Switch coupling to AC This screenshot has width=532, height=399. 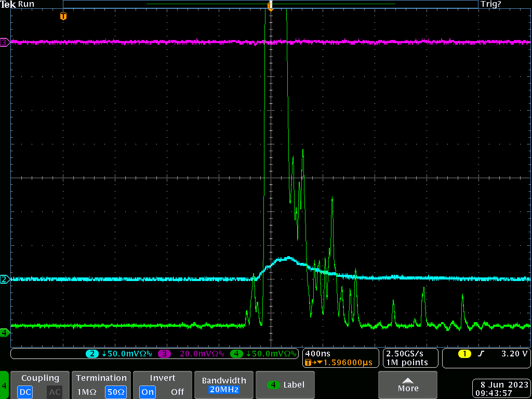point(55,392)
